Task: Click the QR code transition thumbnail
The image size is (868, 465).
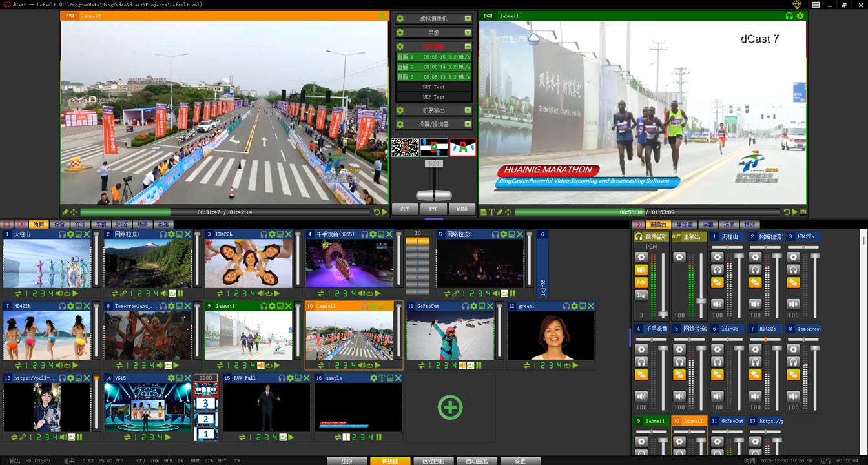Action: point(404,148)
